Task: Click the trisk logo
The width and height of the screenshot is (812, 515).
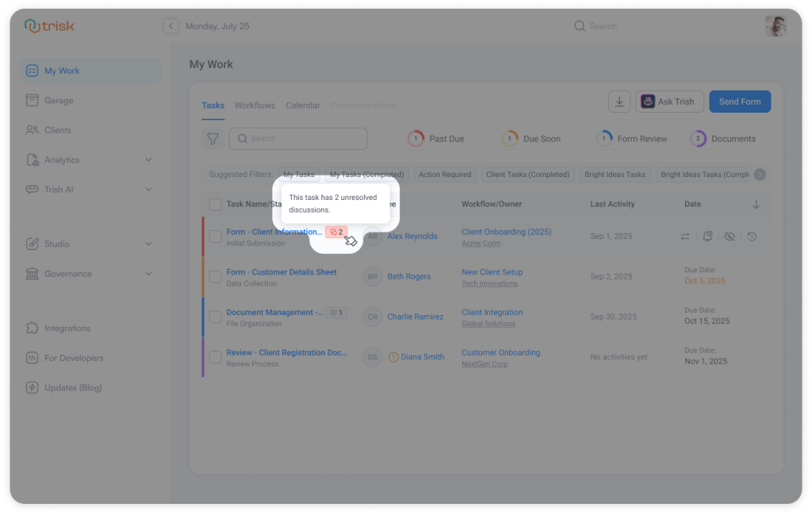Action: (51, 25)
